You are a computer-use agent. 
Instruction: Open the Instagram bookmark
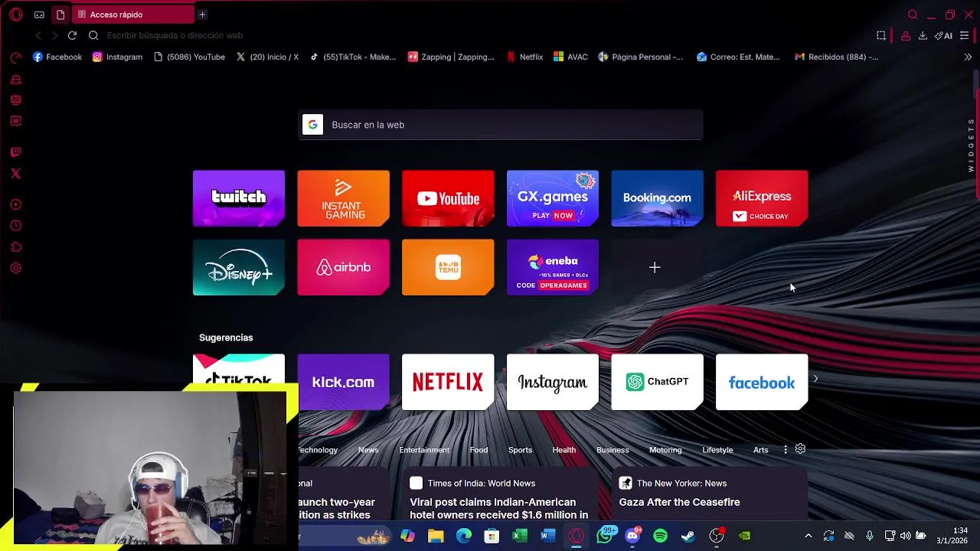tap(117, 57)
